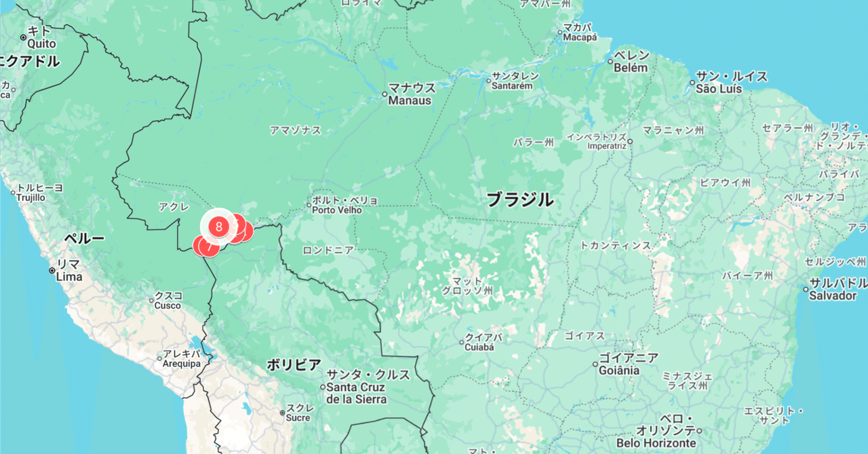The width and height of the screenshot is (868, 454).
Task: Click the Goiânia city dot
Action: click(x=595, y=364)
